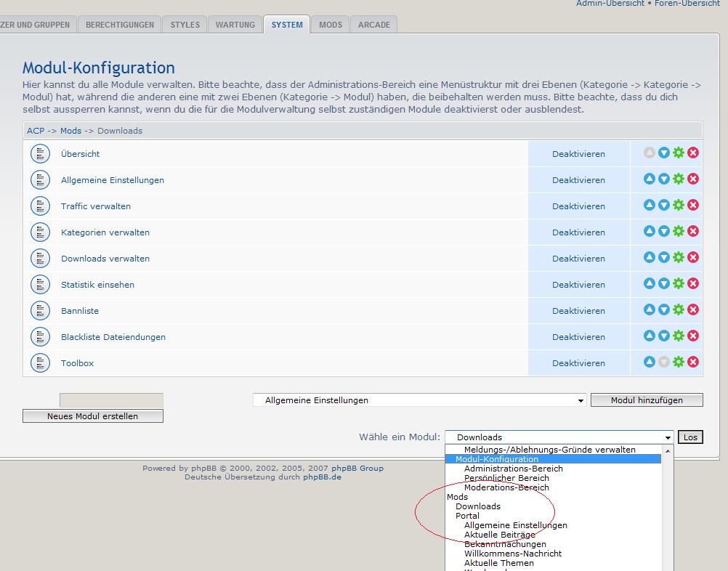Deactivate the Toolbox module
Image resolution: width=728 pixels, height=571 pixels.
coord(578,363)
